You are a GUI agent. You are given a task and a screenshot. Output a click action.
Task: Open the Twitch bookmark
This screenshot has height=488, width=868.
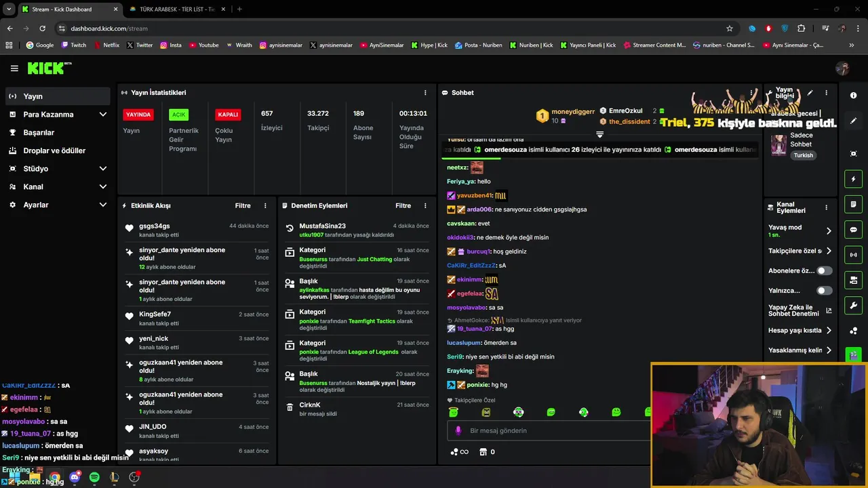(74, 45)
